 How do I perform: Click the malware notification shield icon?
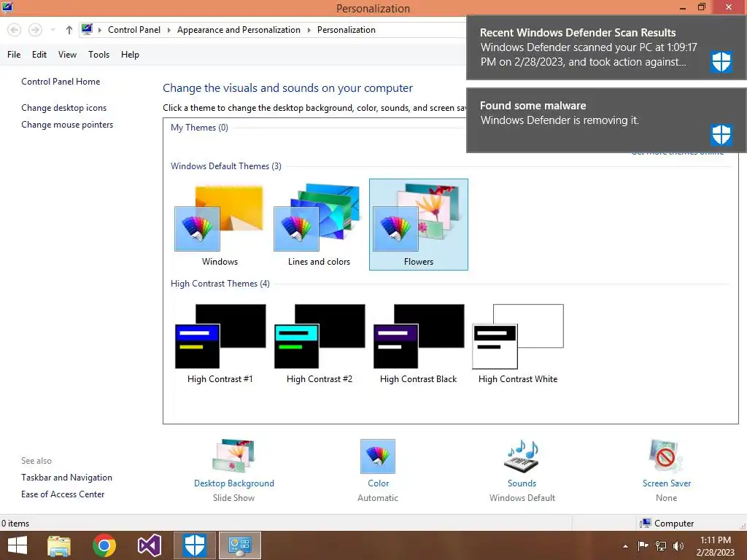coord(721,135)
